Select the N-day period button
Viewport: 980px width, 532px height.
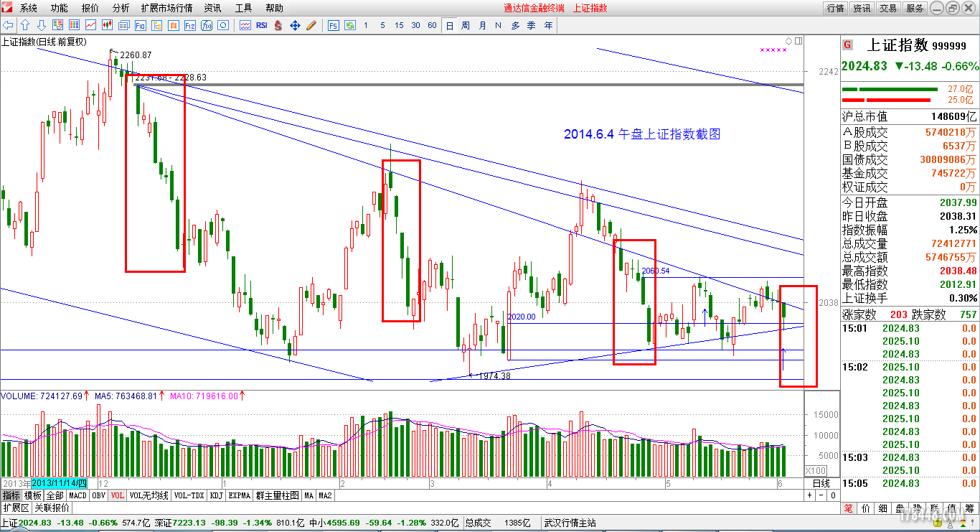pos(499,25)
